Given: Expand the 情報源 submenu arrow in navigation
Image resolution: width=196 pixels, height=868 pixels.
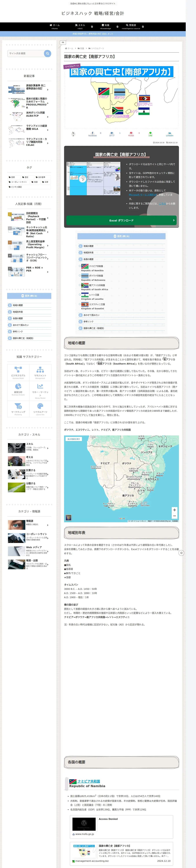Looking at the screenshot, I should pos(143,27).
